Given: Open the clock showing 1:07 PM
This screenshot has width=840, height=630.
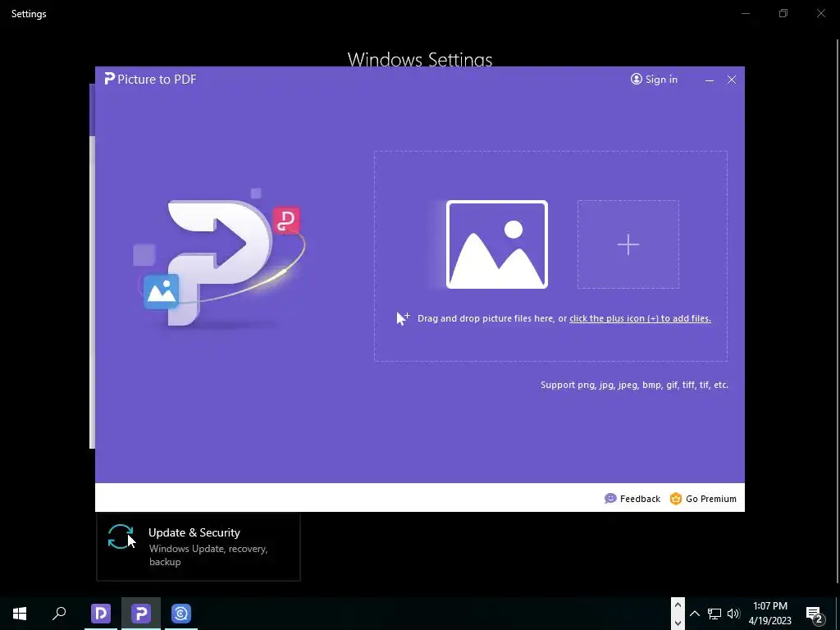Looking at the screenshot, I should coord(769,614).
